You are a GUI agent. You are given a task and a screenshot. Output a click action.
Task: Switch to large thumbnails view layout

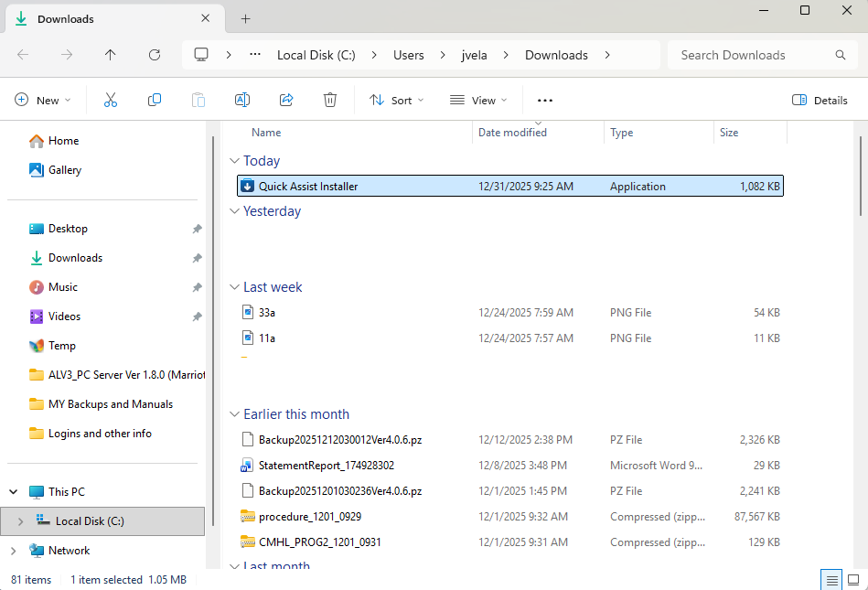click(853, 580)
